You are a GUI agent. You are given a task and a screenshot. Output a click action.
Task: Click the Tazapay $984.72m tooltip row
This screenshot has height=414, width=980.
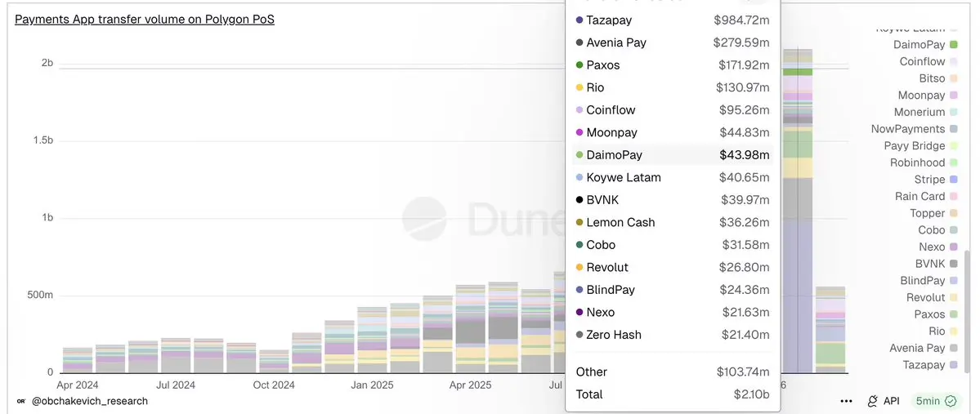click(673, 20)
